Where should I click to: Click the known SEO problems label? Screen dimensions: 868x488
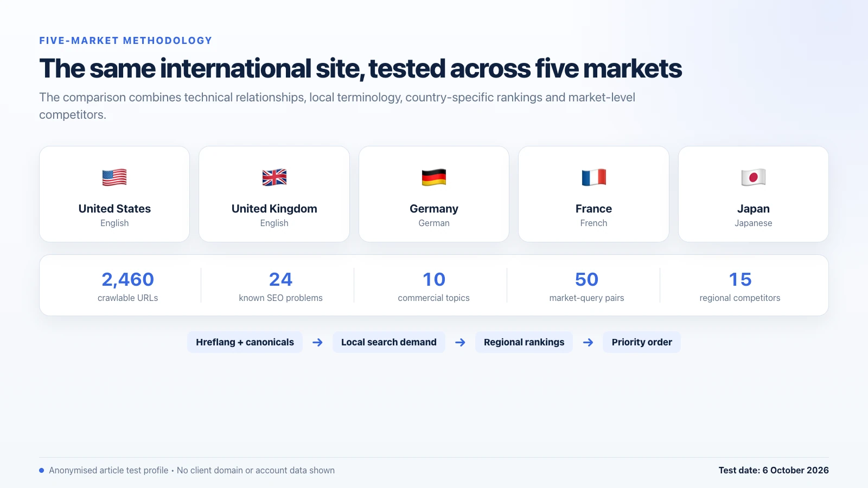click(281, 298)
